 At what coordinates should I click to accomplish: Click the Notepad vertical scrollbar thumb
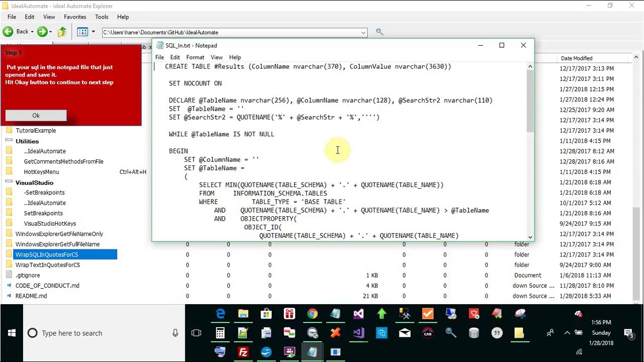tap(530, 102)
